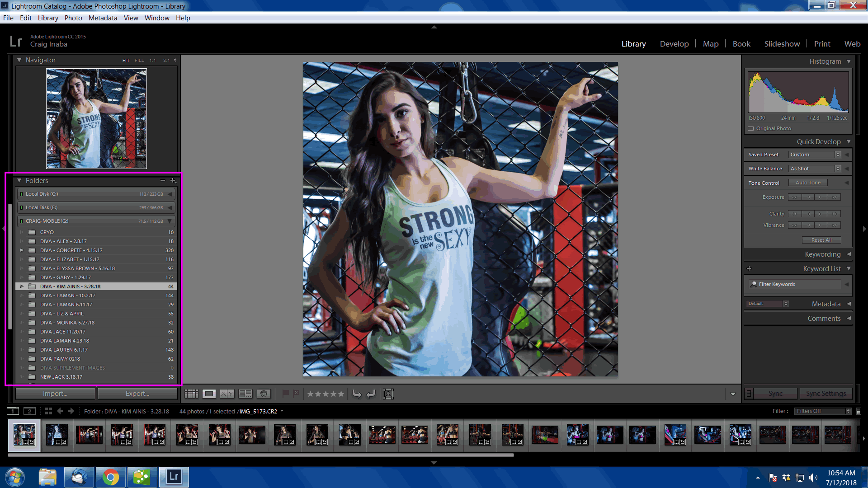This screenshot has width=868, height=488.
Task: Expand DIVA - CONCRETE - 4.15.17 folder
Action: [22, 250]
